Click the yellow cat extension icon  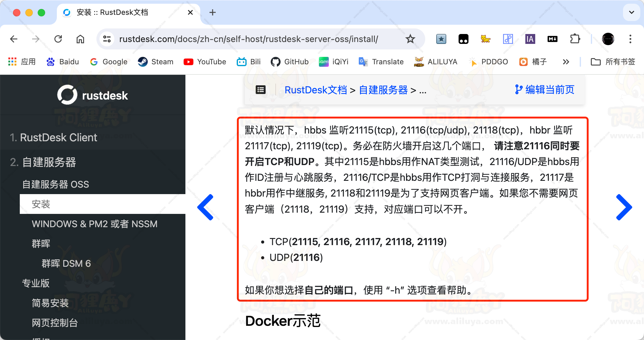coord(485,39)
